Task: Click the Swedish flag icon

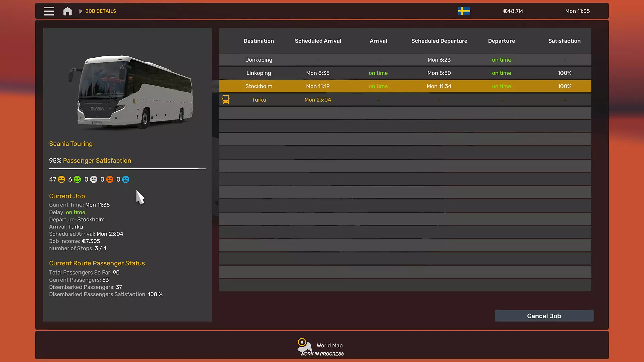Action: [464, 11]
